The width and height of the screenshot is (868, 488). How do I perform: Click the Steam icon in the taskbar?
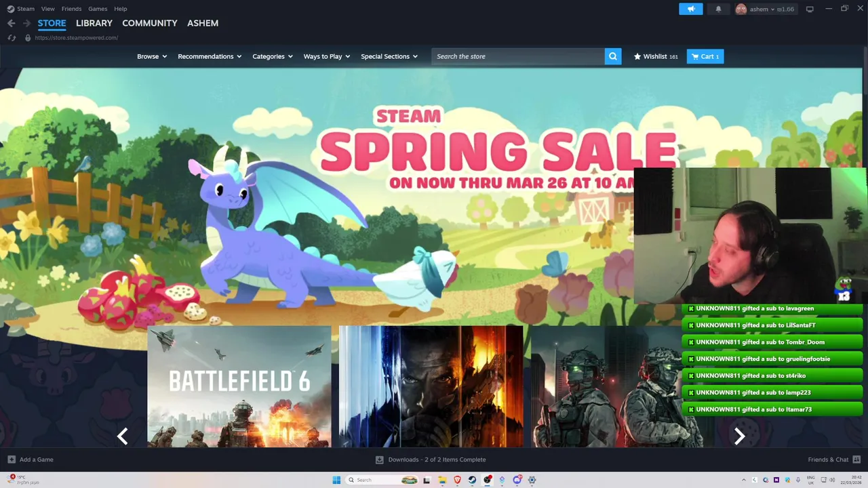click(472, 480)
